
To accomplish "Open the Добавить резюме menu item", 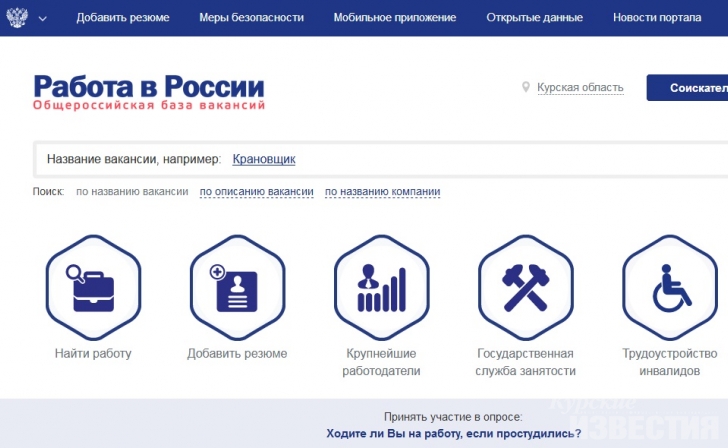I will [x=123, y=18].
